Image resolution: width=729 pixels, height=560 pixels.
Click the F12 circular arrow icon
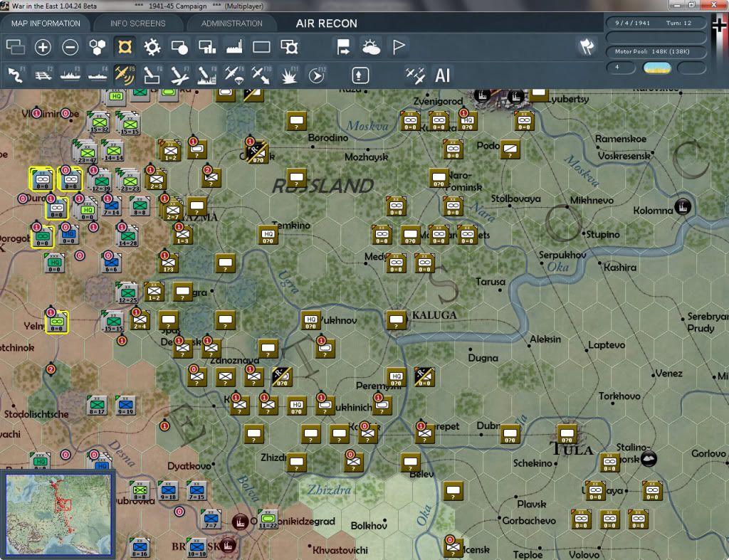317,75
